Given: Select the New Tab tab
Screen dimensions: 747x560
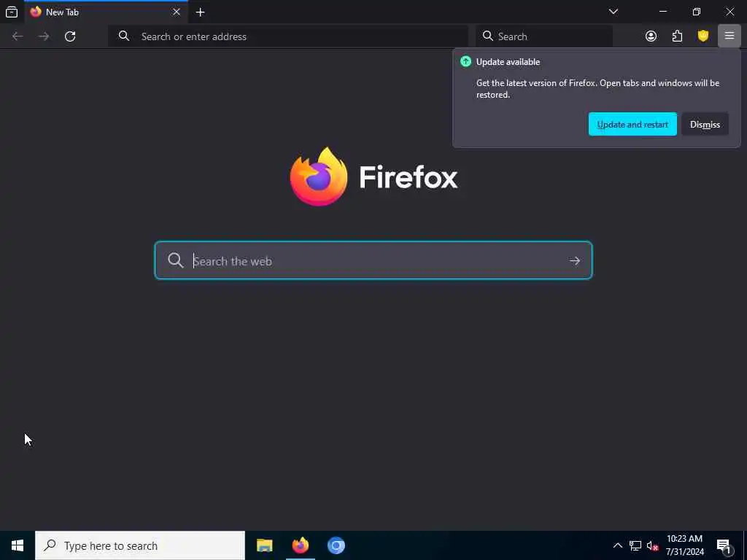Looking at the screenshot, I should coord(106,12).
